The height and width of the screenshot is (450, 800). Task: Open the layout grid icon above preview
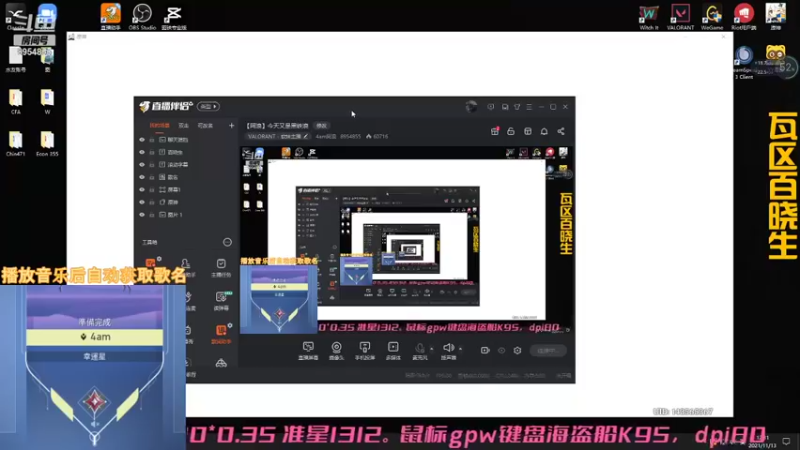(x=528, y=131)
